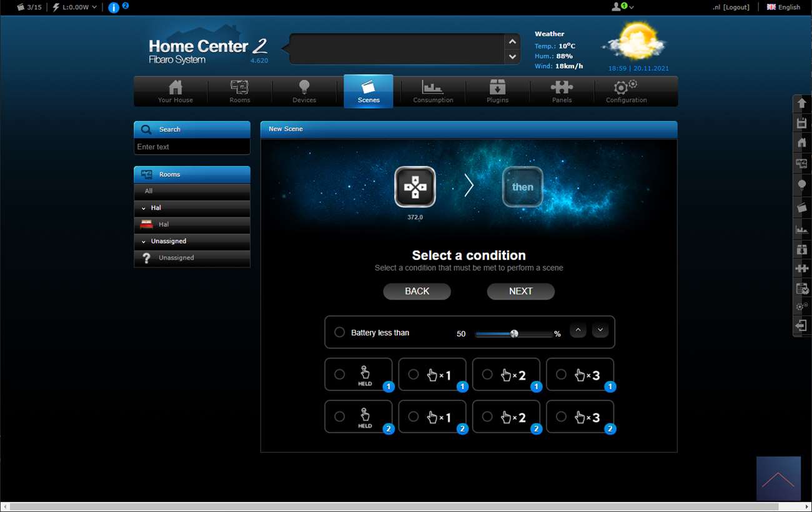Select the 'Battery less than' radio button
This screenshot has height=512, width=812.
[x=340, y=332]
